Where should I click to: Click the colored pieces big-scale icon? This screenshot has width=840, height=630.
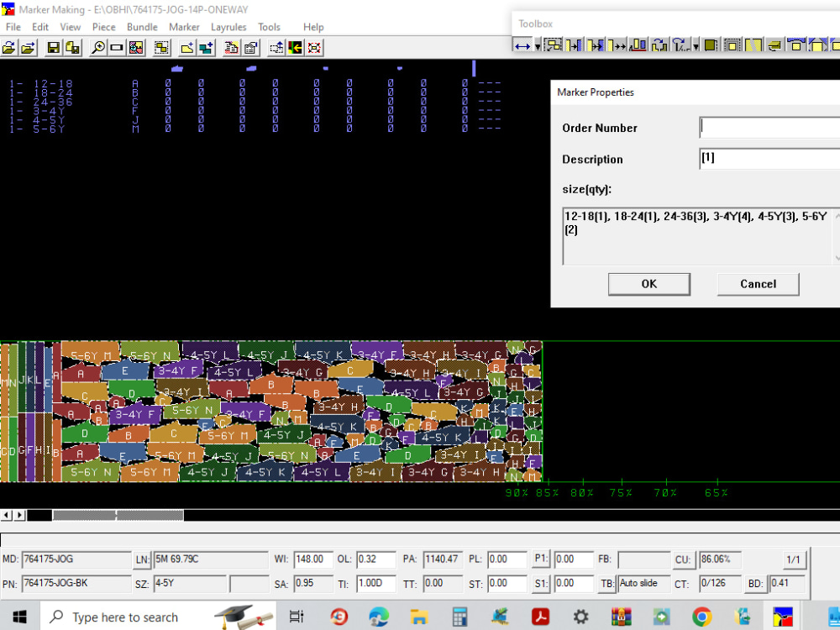[136, 48]
